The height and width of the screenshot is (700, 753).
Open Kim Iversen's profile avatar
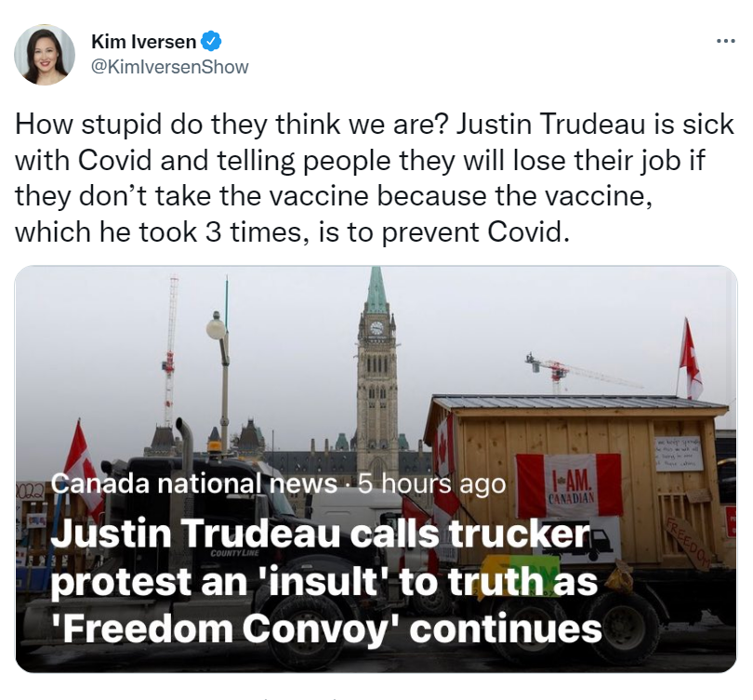coord(45,54)
